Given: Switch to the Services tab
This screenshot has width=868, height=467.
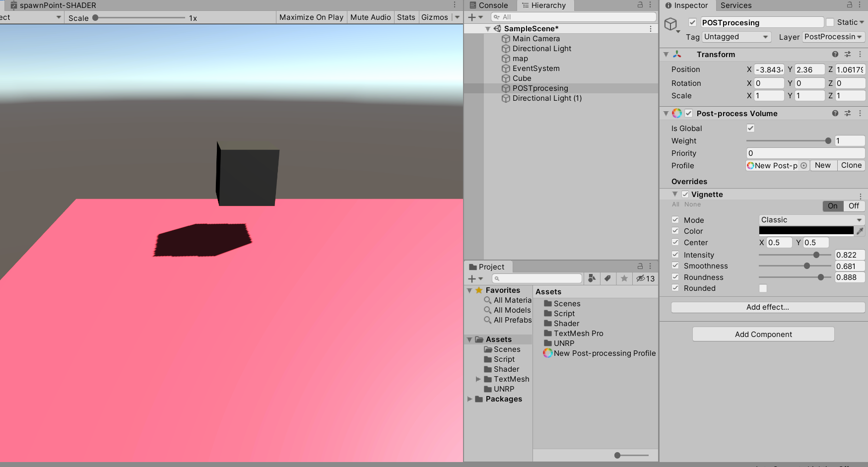Looking at the screenshot, I should tap(735, 5).
